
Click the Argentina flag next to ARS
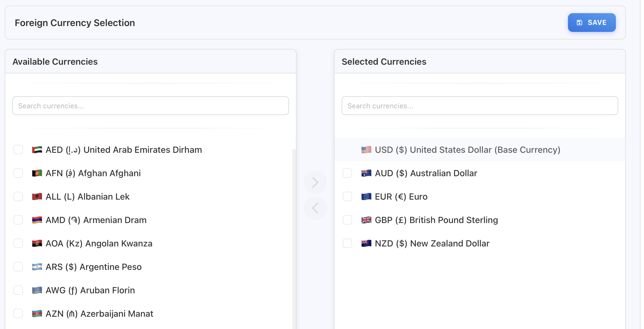coord(37,267)
